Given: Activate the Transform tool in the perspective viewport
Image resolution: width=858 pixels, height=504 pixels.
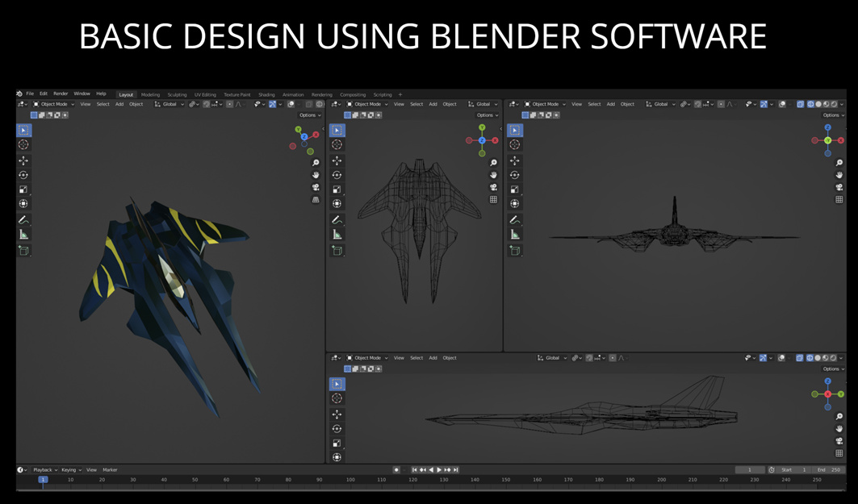Looking at the screenshot, I should point(23,203).
